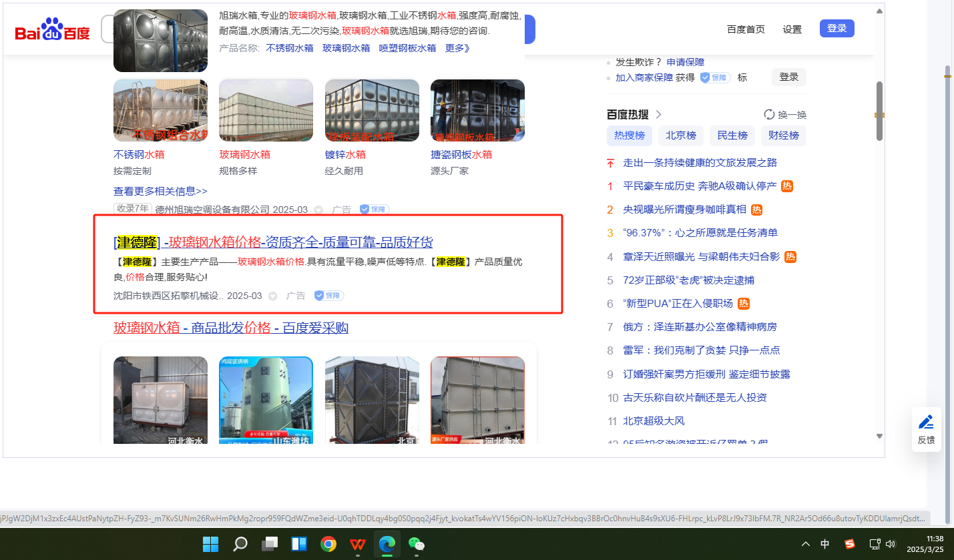Viewport: 954px width, 560px height.
Task: Switch to the 民生榜 tab
Action: [732, 135]
